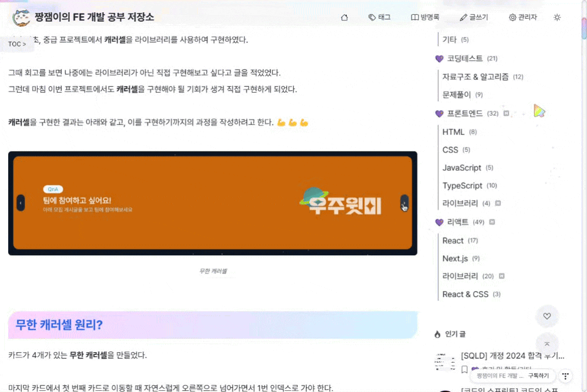Open the Next.js category

(x=461, y=258)
